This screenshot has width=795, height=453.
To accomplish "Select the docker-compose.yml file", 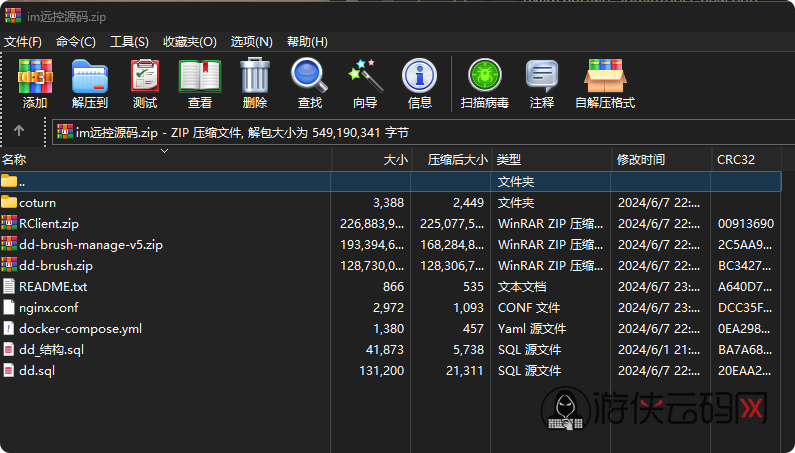I will pos(80,328).
